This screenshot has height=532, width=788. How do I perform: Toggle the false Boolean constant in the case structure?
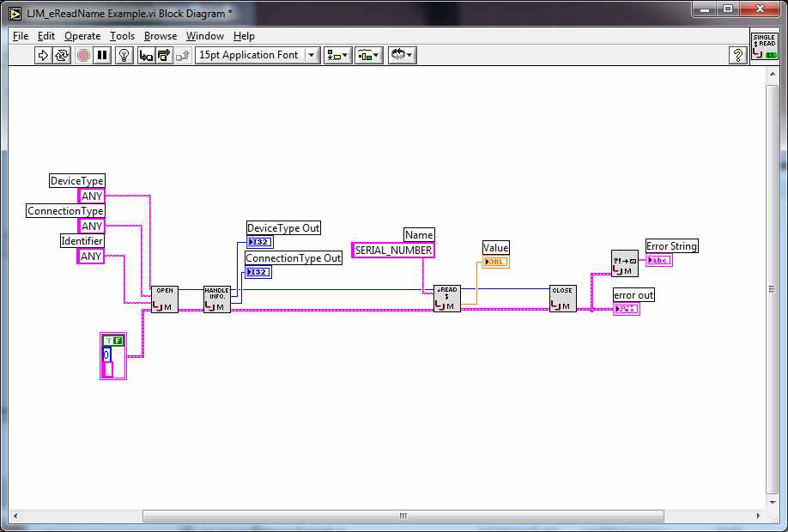[112, 340]
